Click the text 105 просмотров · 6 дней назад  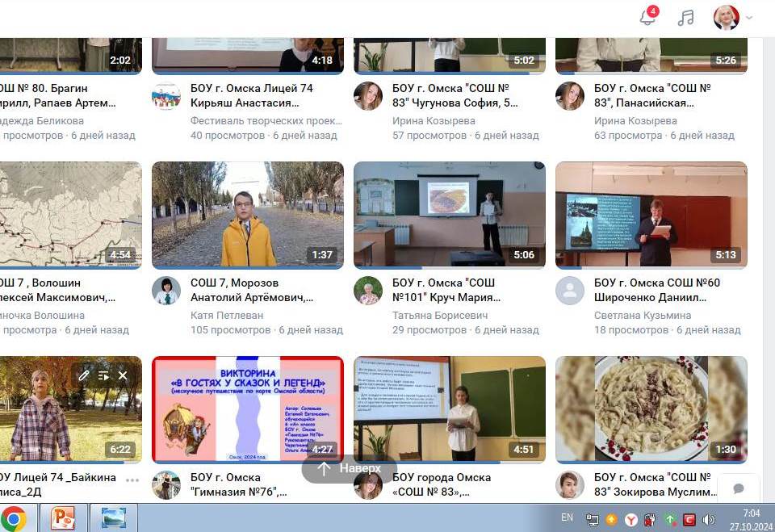(x=267, y=330)
